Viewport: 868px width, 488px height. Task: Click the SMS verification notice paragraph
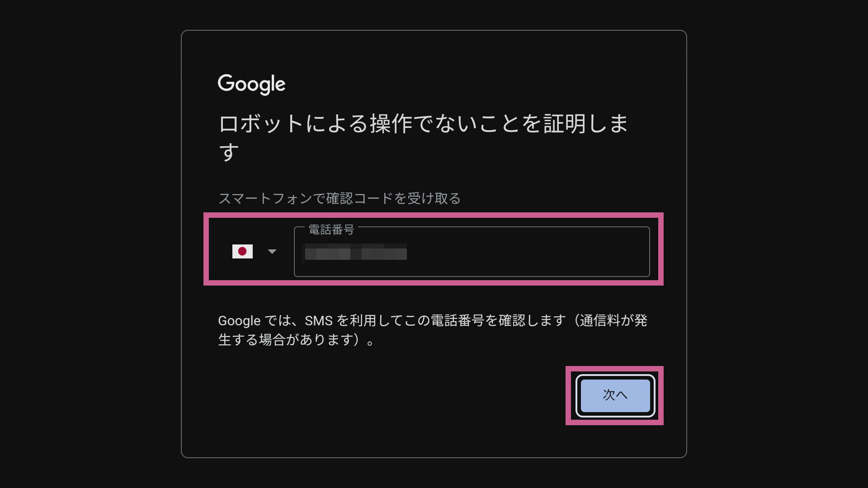tap(433, 330)
